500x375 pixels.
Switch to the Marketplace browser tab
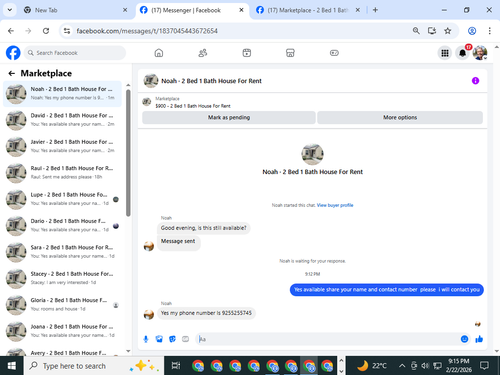coord(307,10)
